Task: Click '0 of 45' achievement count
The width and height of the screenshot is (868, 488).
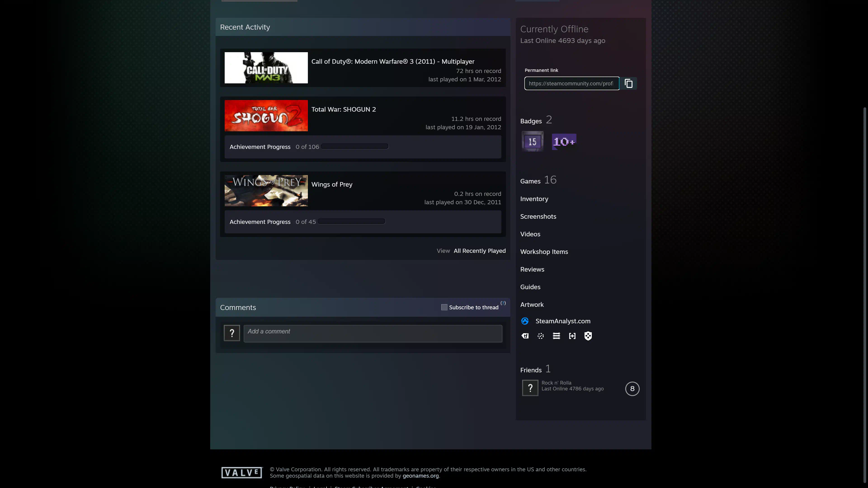Action: point(306,222)
